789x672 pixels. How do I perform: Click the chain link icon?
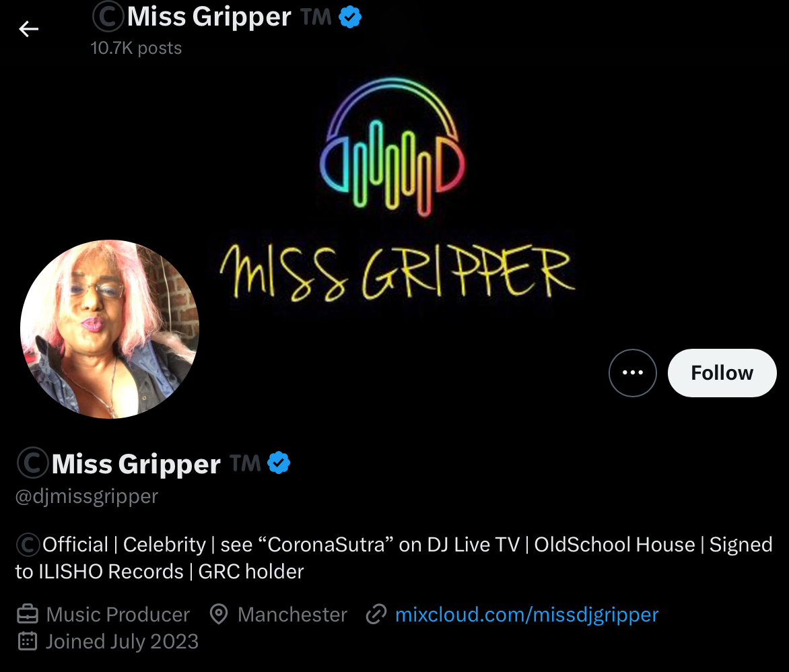coord(376,615)
